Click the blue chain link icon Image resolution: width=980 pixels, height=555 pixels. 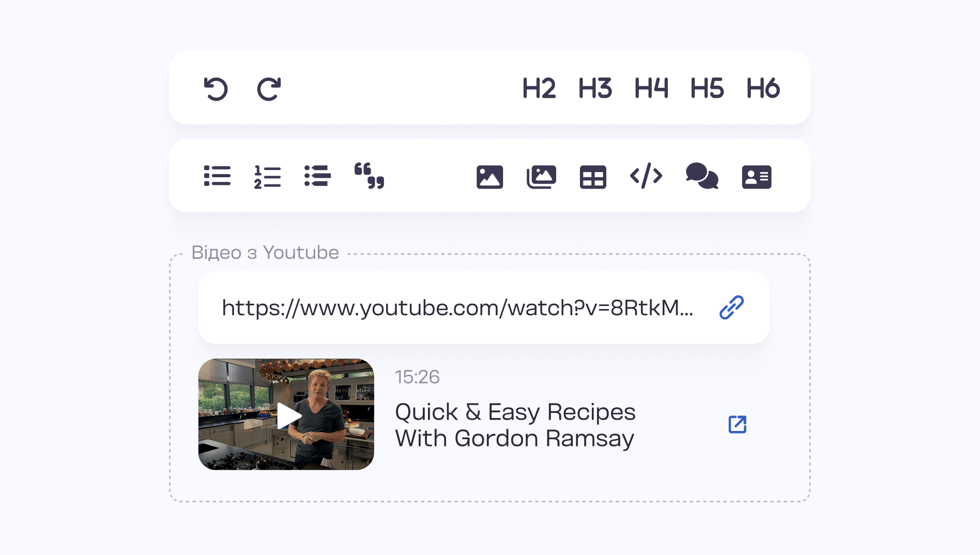point(731,308)
